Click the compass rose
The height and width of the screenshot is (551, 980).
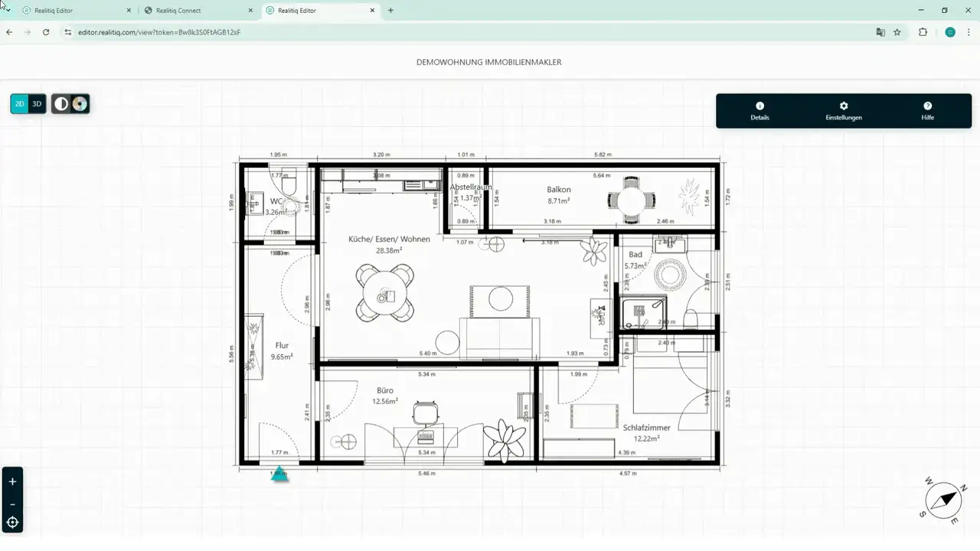click(x=942, y=500)
